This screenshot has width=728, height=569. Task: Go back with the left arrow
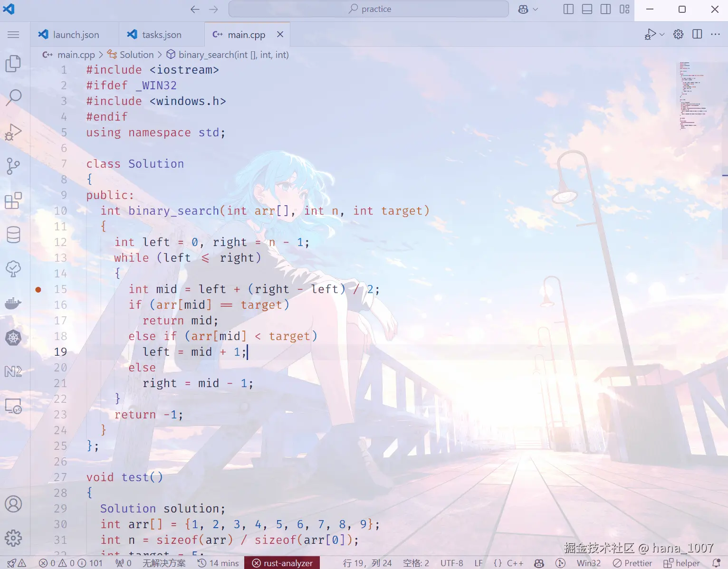point(195,9)
